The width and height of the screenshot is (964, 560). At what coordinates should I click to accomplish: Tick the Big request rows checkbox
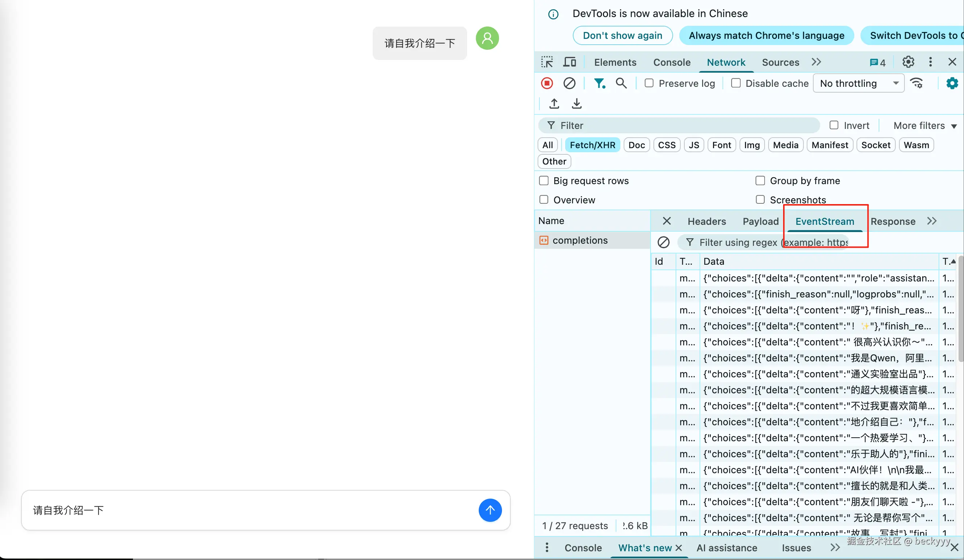[x=544, y=180]
